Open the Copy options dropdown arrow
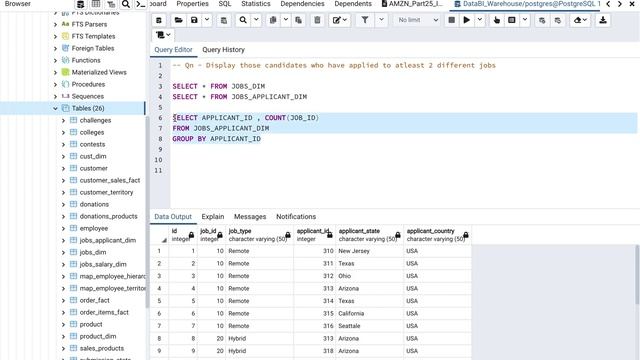640x360 pixels. coord(286,20)
